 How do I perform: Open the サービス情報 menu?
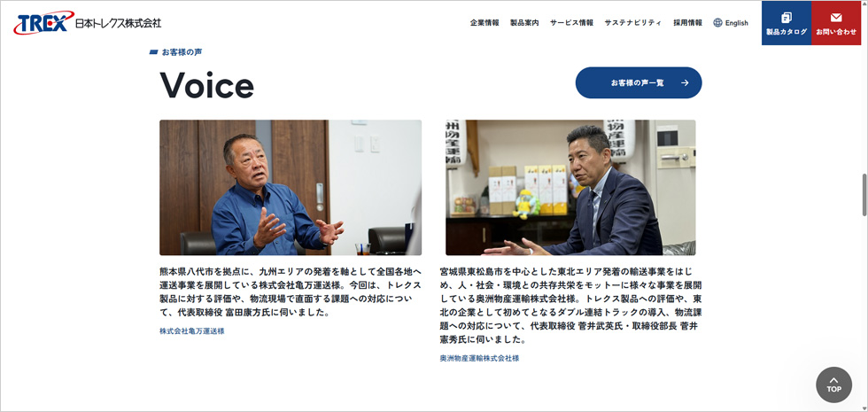(x=572, y=23)
